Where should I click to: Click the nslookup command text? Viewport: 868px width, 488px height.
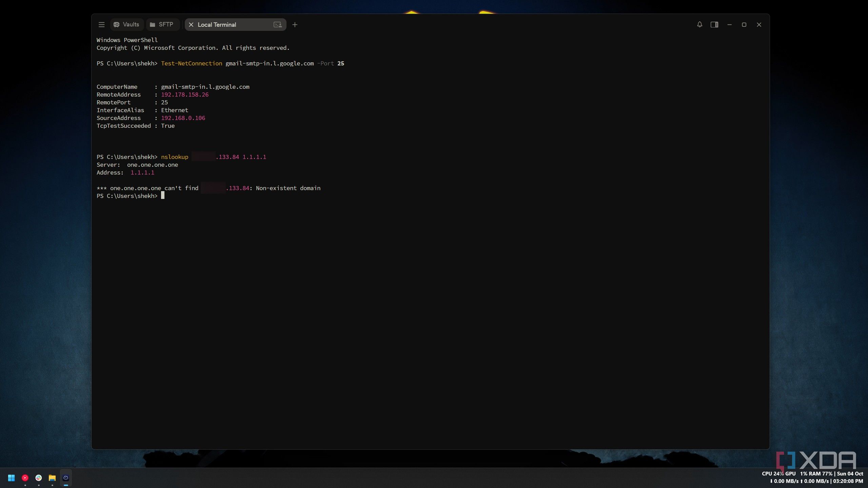(x=174, y=157)
